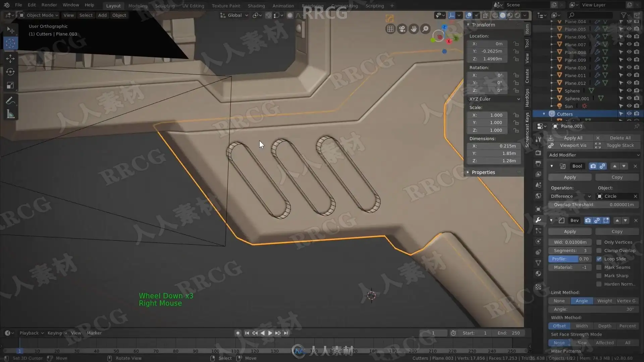Select the Rotate tool in the left toolbar
The width and height of the screenshot is (644, 362).
pyautogui.click(x=10, y=72)
